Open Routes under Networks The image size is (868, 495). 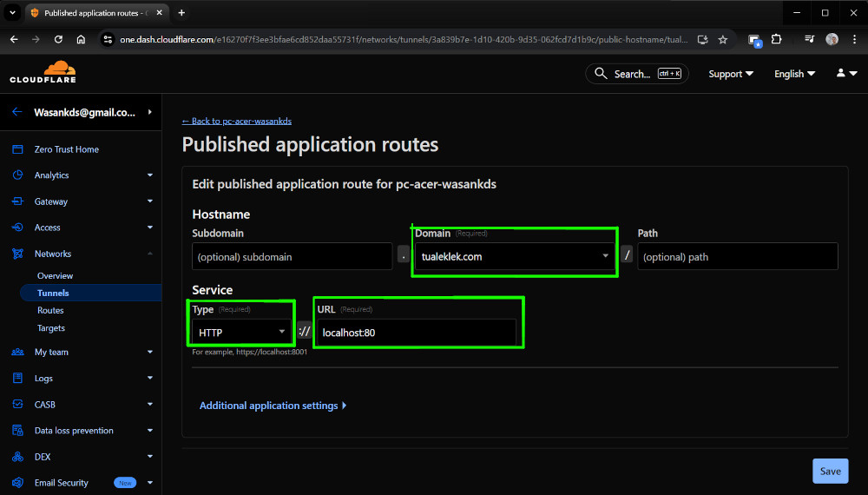pos(50,310)
